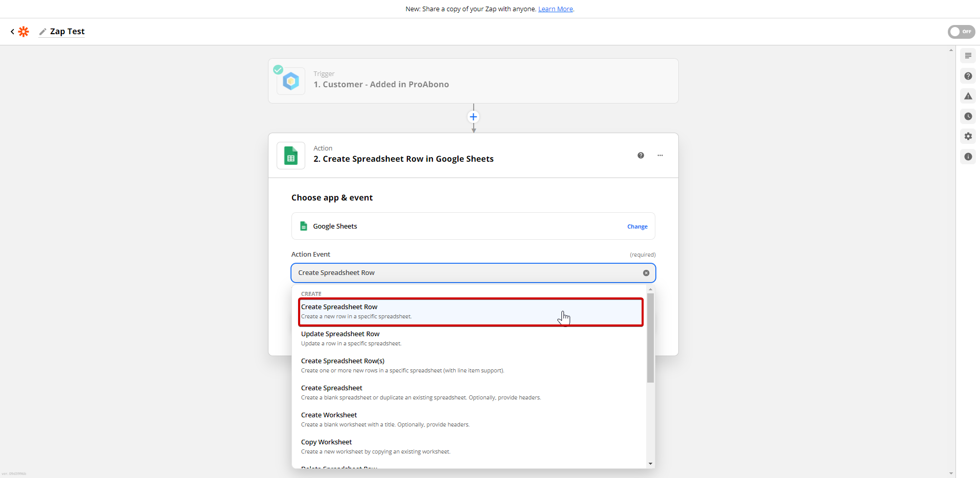
Task: Rename the zap title Zap Test
Action: point(67,32)
